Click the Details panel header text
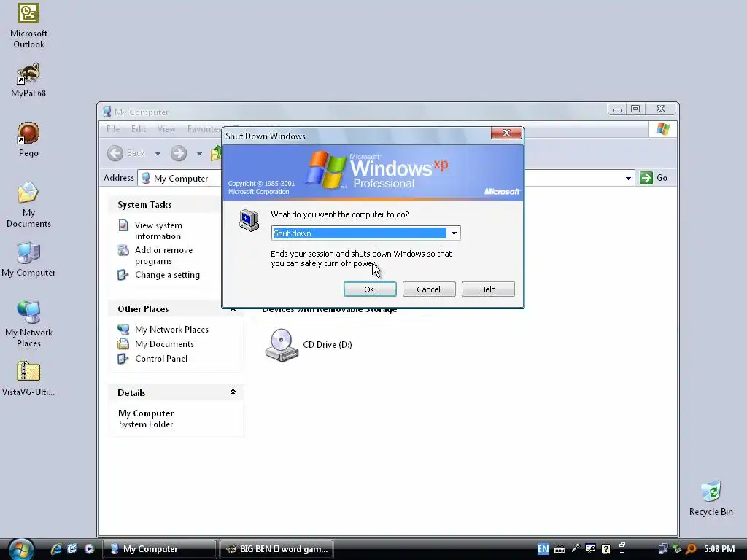 click(131, 393)
